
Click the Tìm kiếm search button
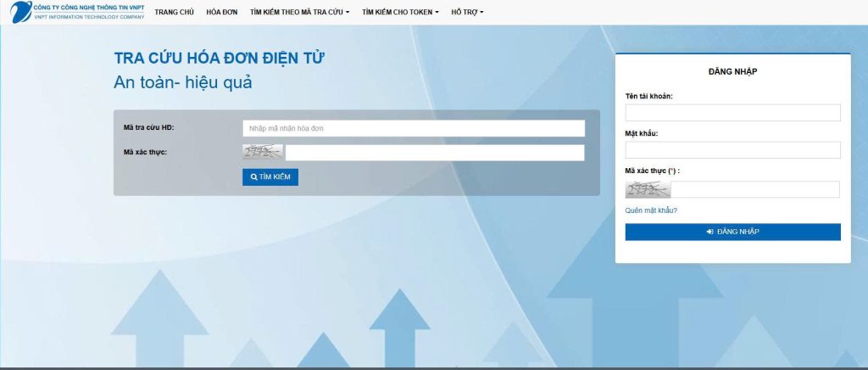coord(270,177)
